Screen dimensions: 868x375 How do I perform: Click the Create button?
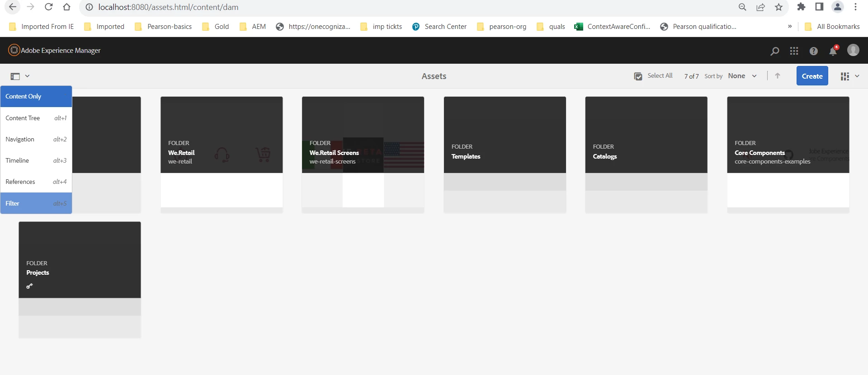coord(812,76)
